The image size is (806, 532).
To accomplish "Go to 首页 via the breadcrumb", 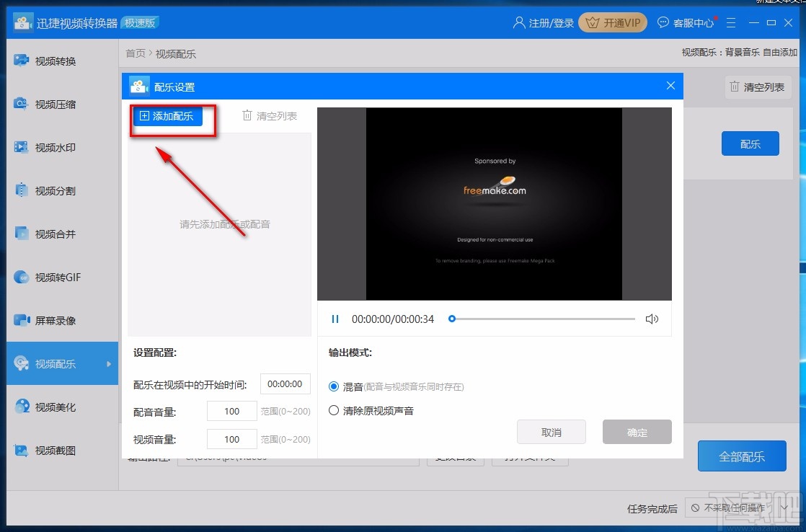I will click(x=135, y=52).
